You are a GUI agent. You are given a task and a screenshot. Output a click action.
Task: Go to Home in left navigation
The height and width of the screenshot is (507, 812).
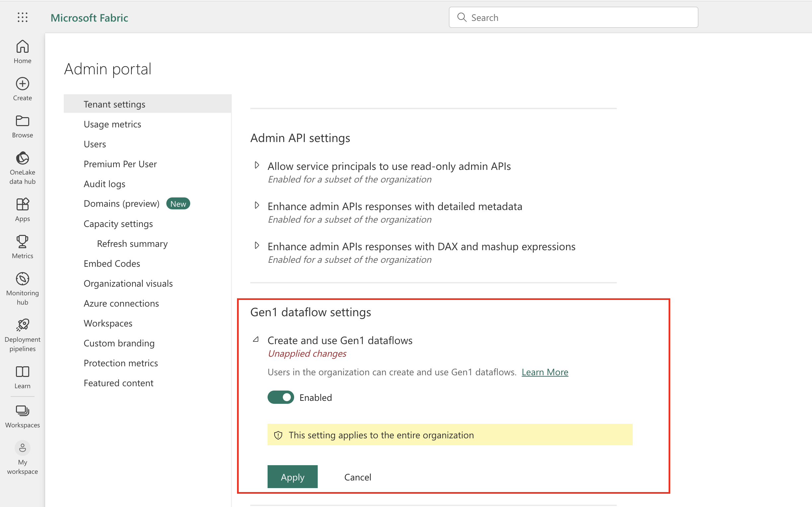(23, 52)
